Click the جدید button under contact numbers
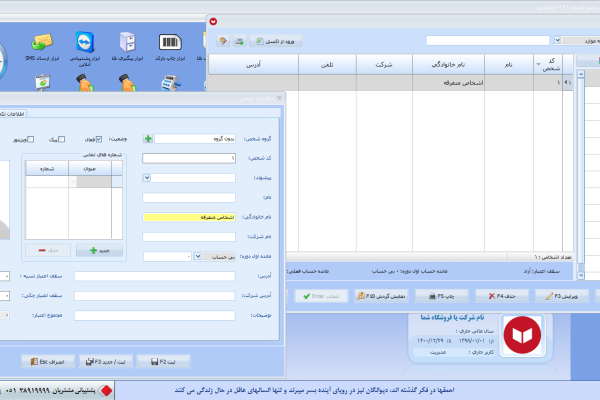Viewport: 600px width, 400px height. (x=99, y=251)
